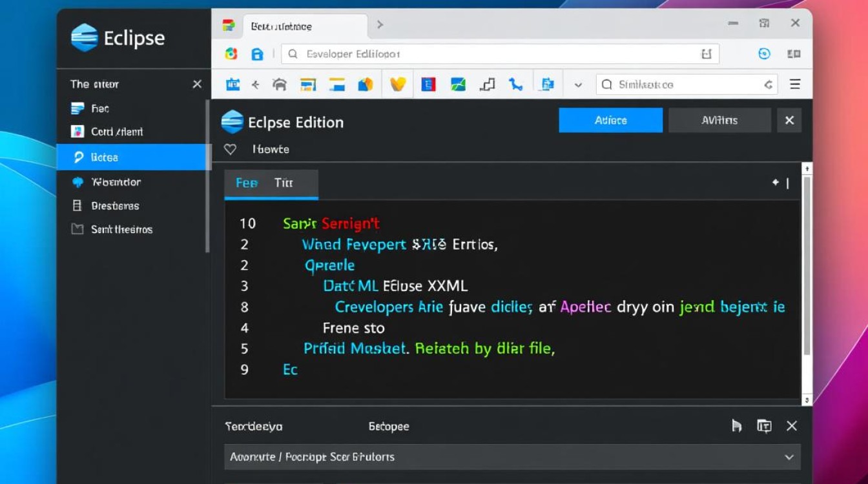
Task: Click the editor scrollbar's up arrow
Action: [807, 168]
